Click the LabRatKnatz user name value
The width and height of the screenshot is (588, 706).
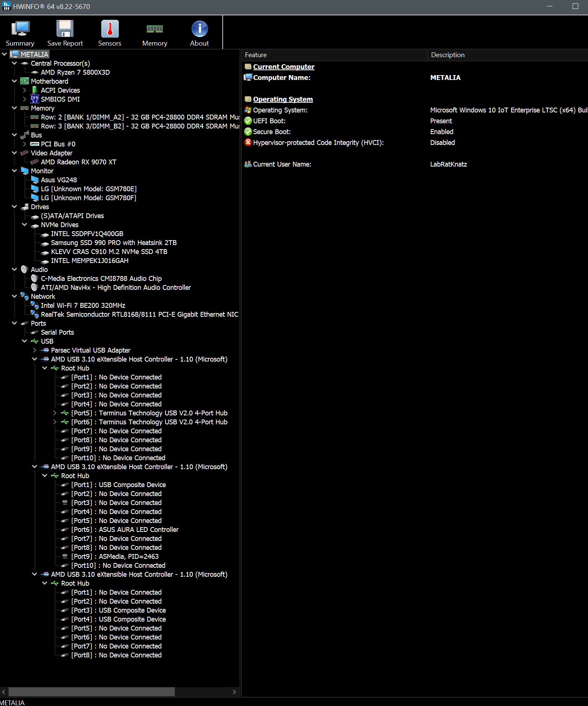point(448,164)
